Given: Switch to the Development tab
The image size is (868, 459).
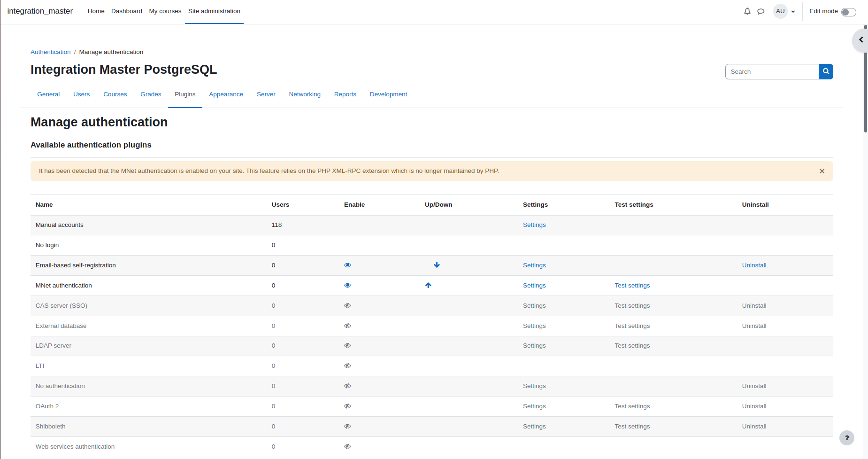Looking at the screenshot, I should [x=388, y=94].
